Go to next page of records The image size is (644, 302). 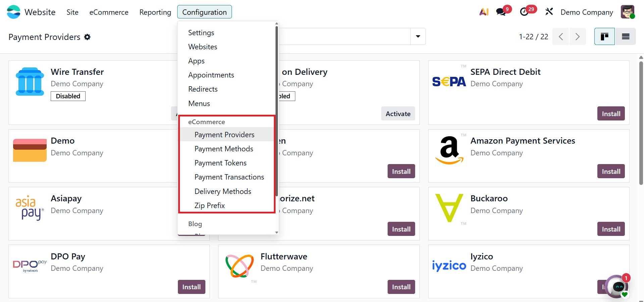pyautogui.click(x=578, y=37)
